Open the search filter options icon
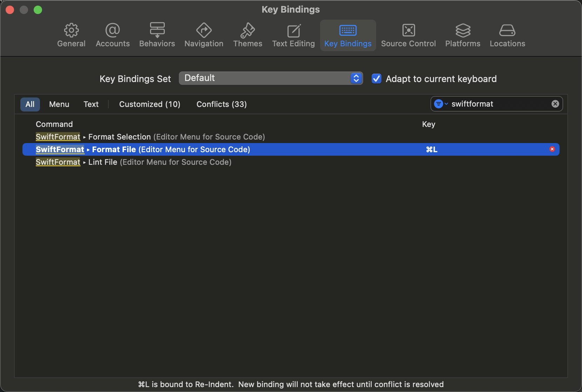The image size is (582, 392). point(441,104)
